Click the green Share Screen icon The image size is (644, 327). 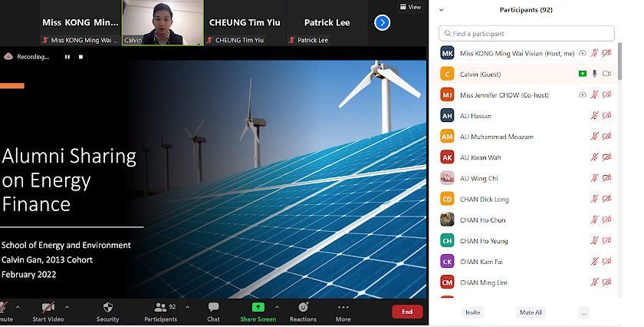pos(258,307)
